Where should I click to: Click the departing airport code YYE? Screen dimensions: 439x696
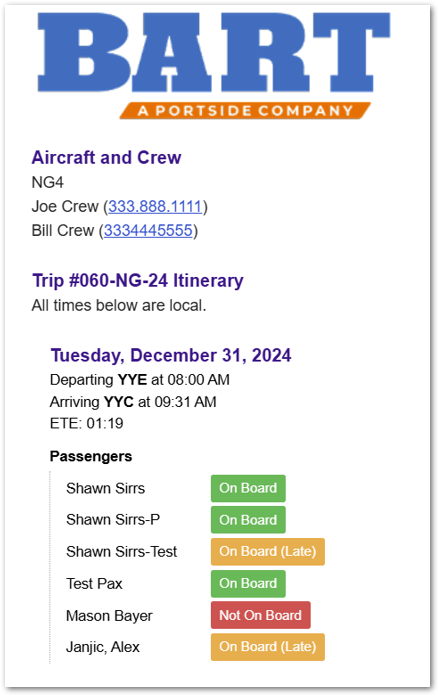[132, 380]
